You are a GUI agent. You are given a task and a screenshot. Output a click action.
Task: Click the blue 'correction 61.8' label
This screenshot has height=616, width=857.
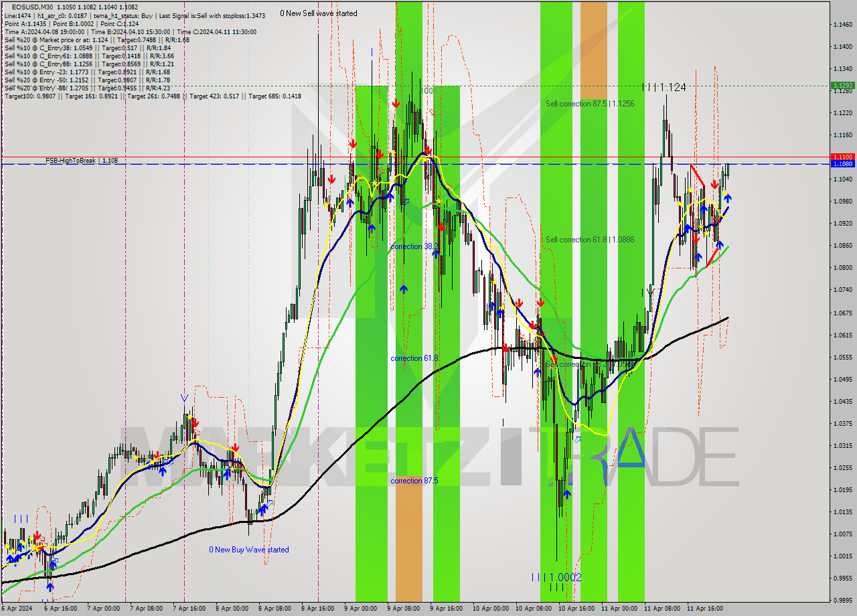414,358
